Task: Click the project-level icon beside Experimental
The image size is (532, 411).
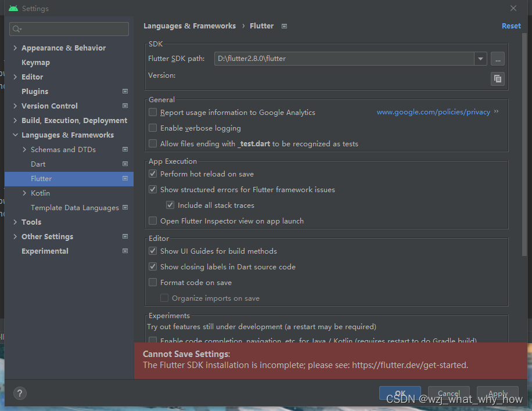Action: tap(125, 251)
